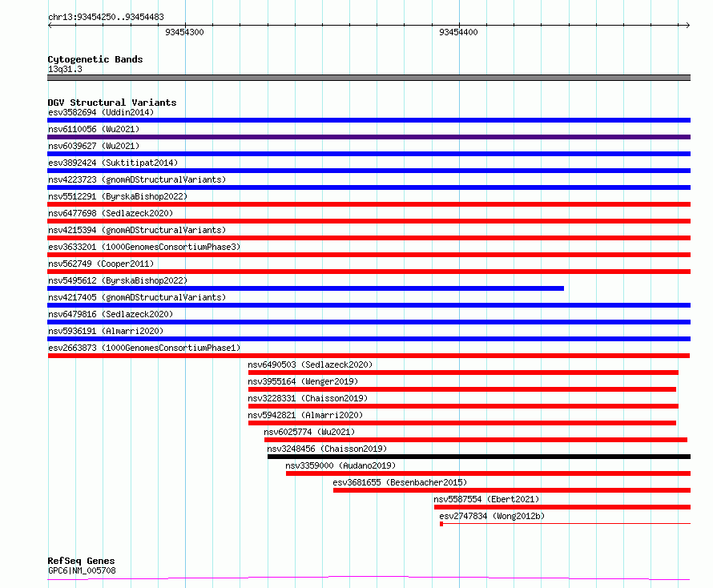Image resolution: width=713 pixels, height=588 pixels.
Task: Open nsv6477698 (Sedlazeck2020) variant
Action: click(111, 213)
